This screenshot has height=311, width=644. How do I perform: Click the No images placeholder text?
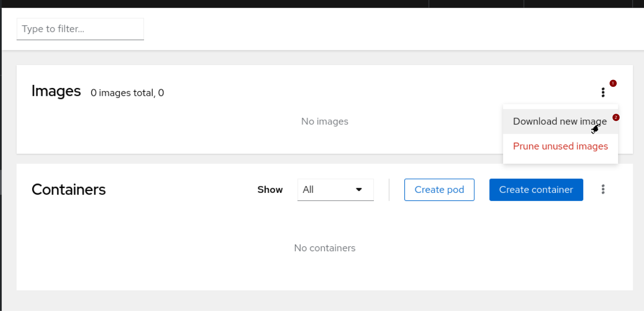(325, 122)
